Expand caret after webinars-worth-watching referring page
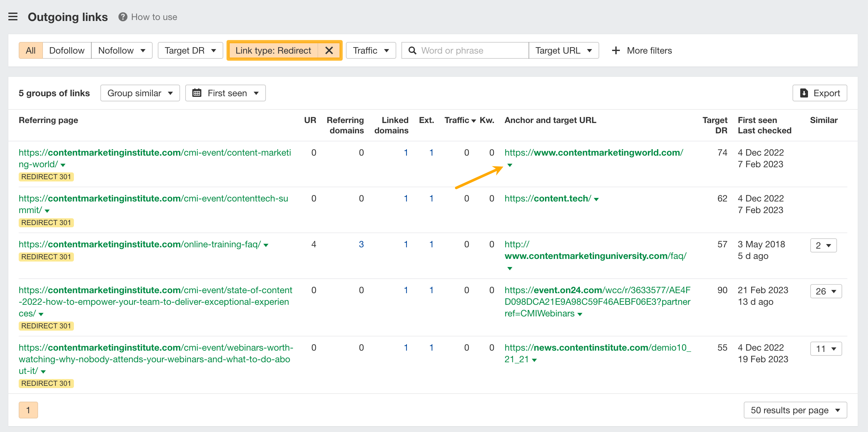868x432 pixels. tap(43, 371)
